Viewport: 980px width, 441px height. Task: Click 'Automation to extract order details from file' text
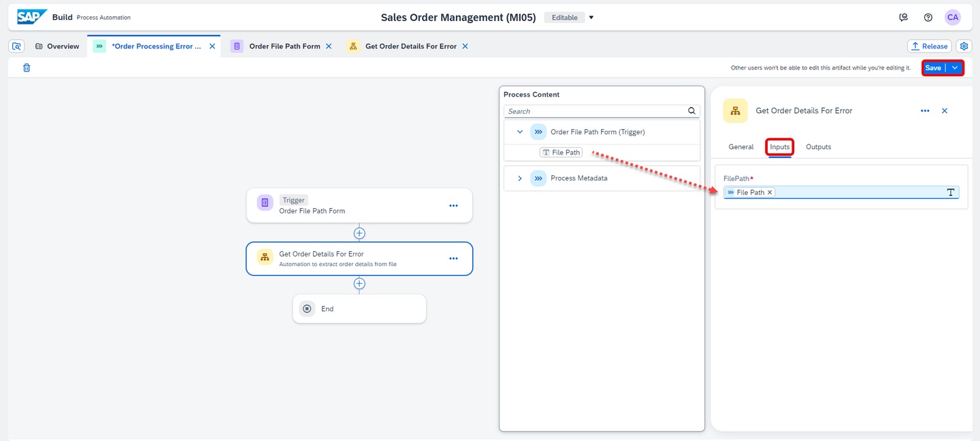(x=338, y=264)
